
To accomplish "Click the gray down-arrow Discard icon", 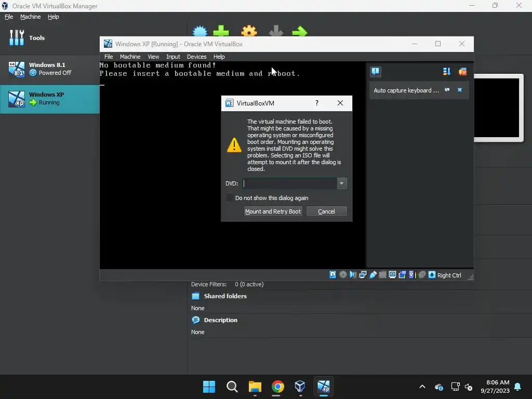I will pos(276,31).
